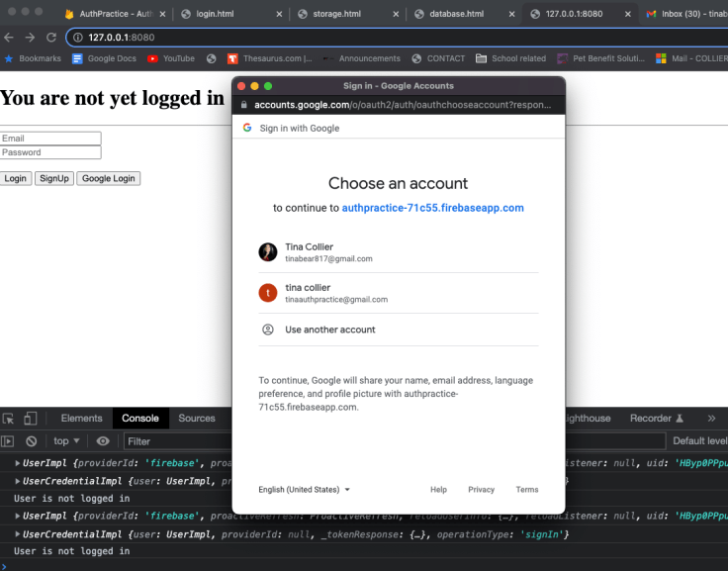
Task: Open YouTube bookmark
Action: coord(171,58)
